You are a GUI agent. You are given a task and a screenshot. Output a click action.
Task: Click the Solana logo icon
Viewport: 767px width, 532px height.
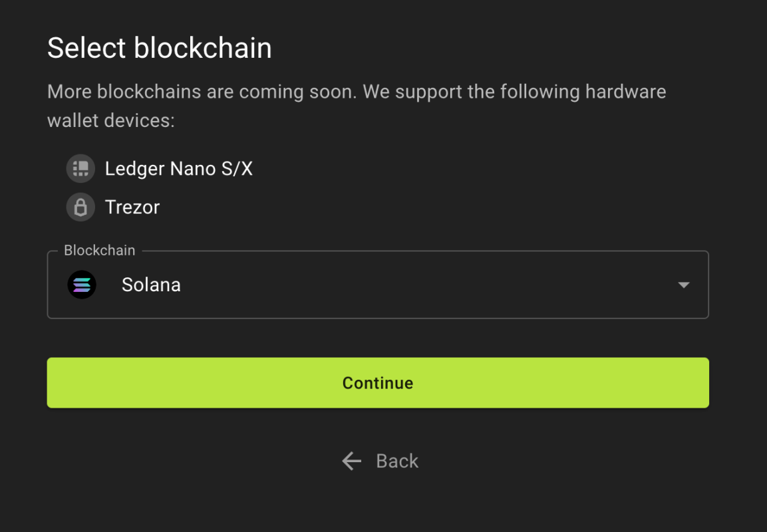(82, 285)
